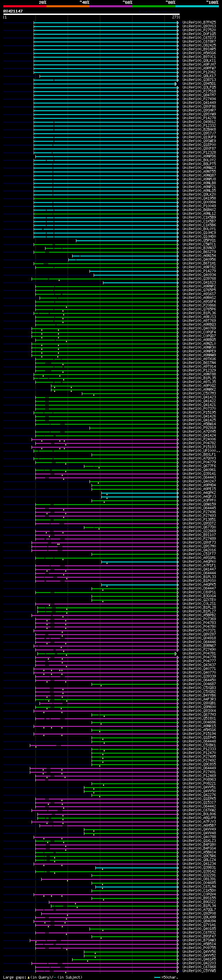The width and height of the screenshot is (222, 980).
Task: Open hit label UniRef100_Q8LKI7
Action: coord(199,76)
